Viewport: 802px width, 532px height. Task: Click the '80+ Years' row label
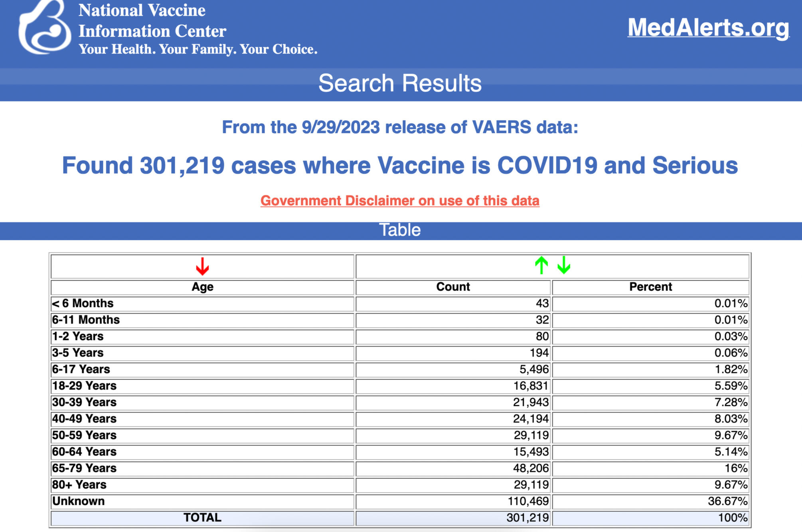coord(79,485)
